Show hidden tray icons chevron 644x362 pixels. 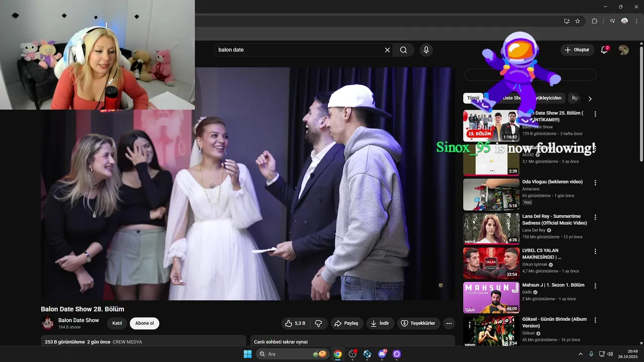click(580, 354)
